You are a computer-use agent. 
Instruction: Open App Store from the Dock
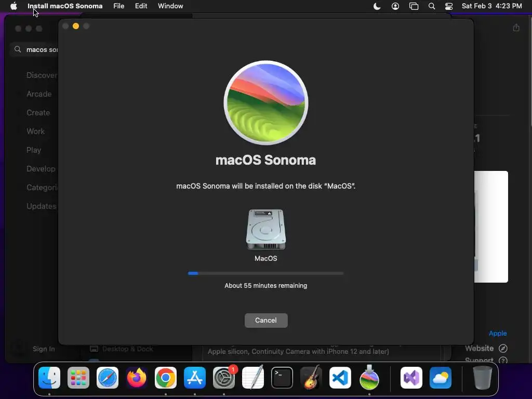195,378
